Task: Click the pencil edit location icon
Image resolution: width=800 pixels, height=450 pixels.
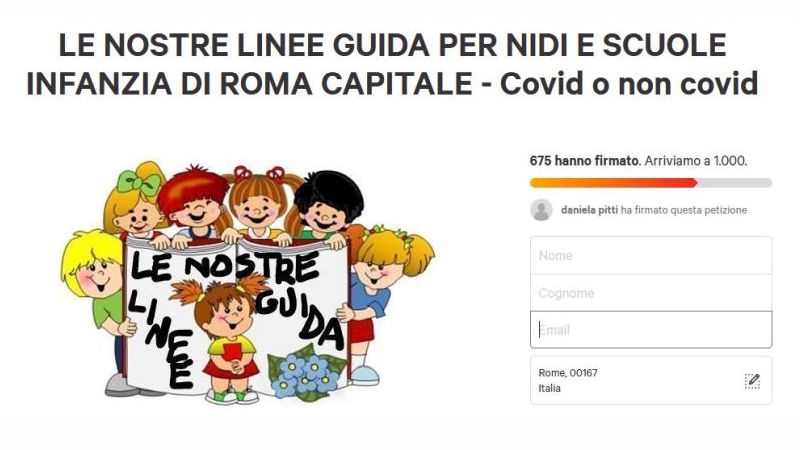Action: [753, 381]
